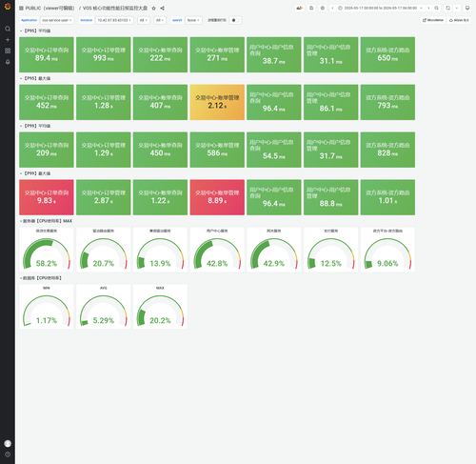Select the 828 ms stat panel
The height and width of the screenshot is (464, 476).
click(387, 150)
